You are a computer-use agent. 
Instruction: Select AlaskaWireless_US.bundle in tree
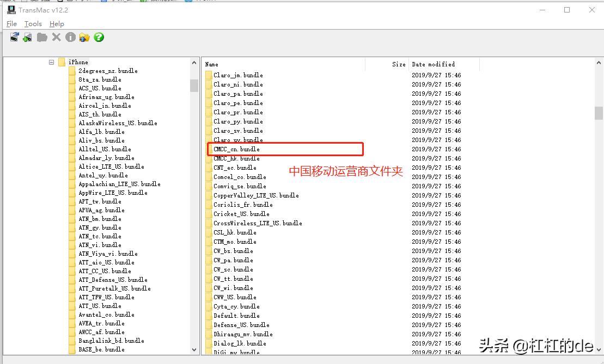click(118, 123)
